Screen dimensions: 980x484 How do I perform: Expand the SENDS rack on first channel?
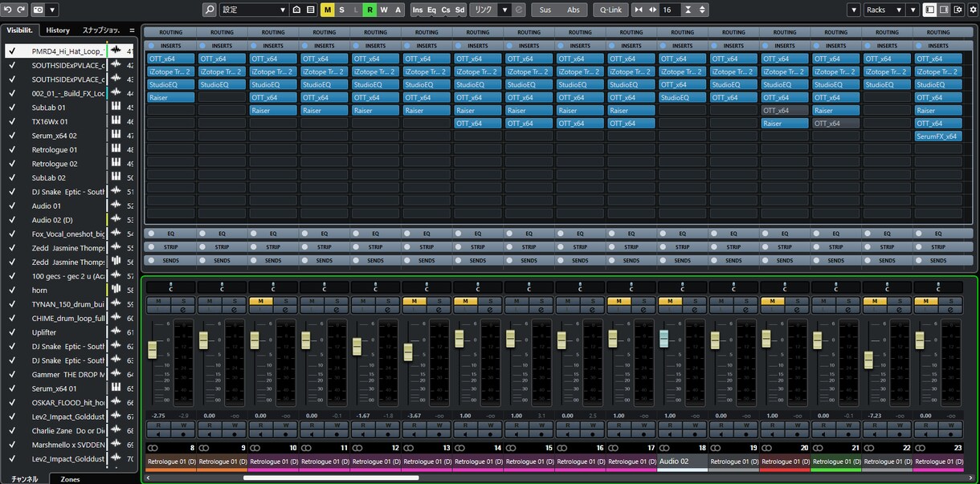pos(170,260)
